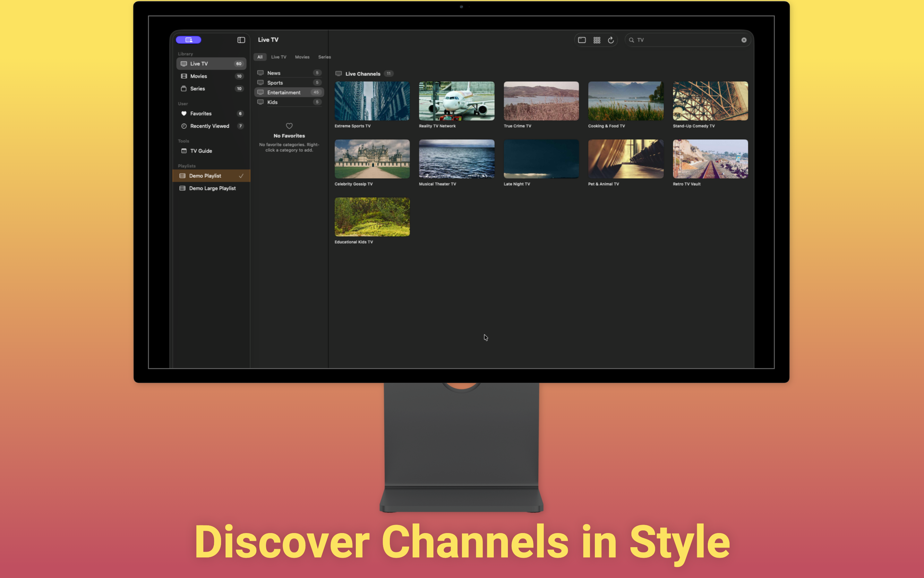The image size is (924, 578).
Task: Select the grid view icon
Action: (597, 40)
